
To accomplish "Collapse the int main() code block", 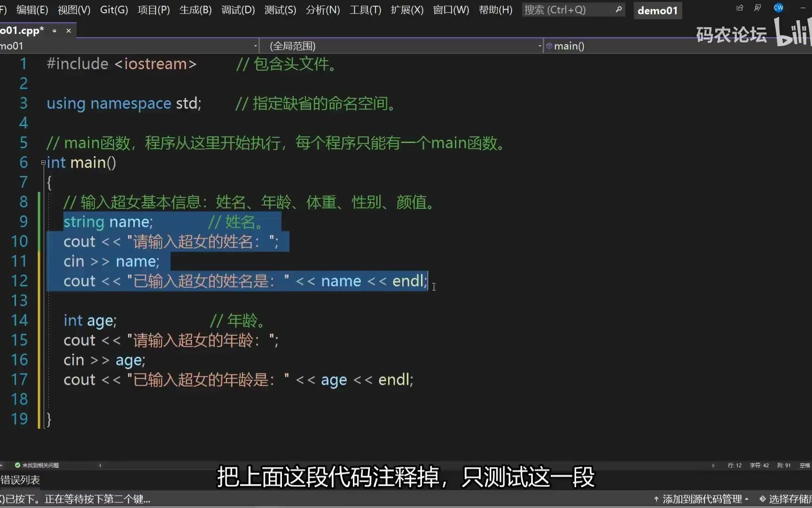I will (x=43, y=163).
